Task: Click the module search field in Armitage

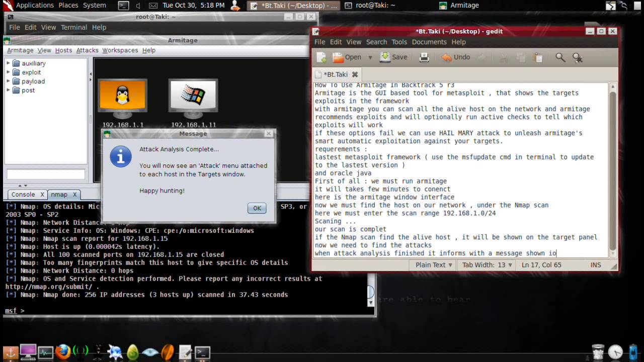Action: point(46,174)
